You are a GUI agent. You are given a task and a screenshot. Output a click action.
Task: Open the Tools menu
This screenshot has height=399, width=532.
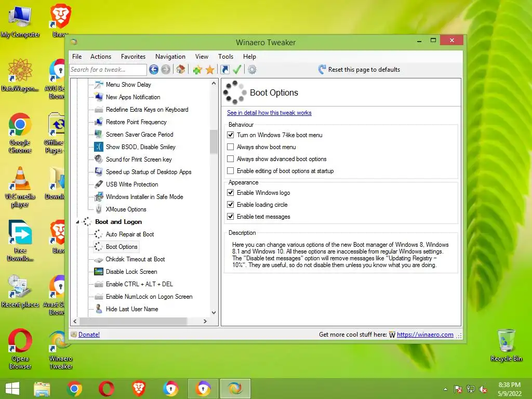tap(225, 57)
